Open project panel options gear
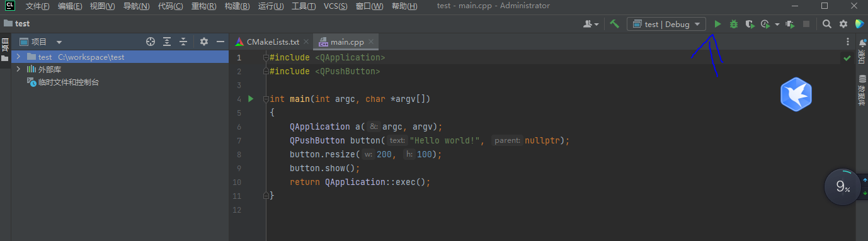The image size is (868, 241). [204, 42]
